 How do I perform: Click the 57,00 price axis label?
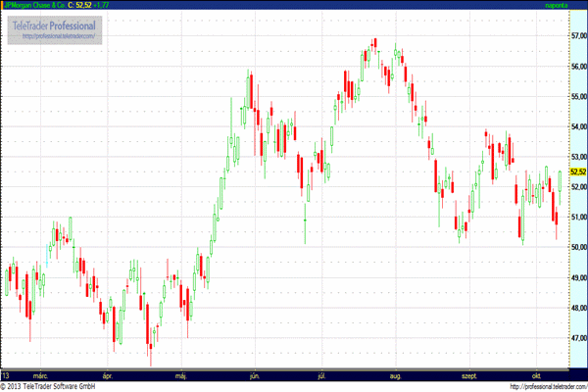click(x=577, y=36)
